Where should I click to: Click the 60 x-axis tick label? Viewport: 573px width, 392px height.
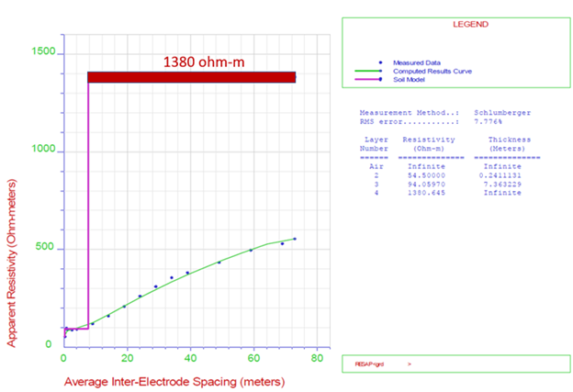pyautogui.click(x=253, y=358)
